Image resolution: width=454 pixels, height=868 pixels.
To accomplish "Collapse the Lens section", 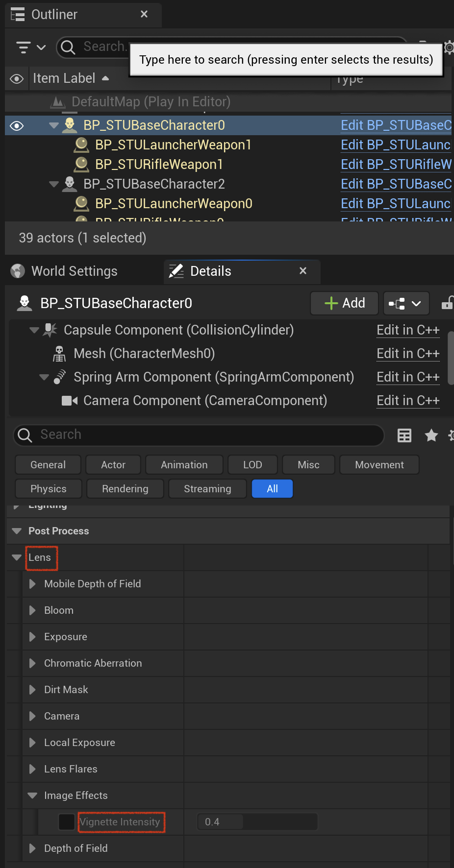I will (x=17, y=557).
